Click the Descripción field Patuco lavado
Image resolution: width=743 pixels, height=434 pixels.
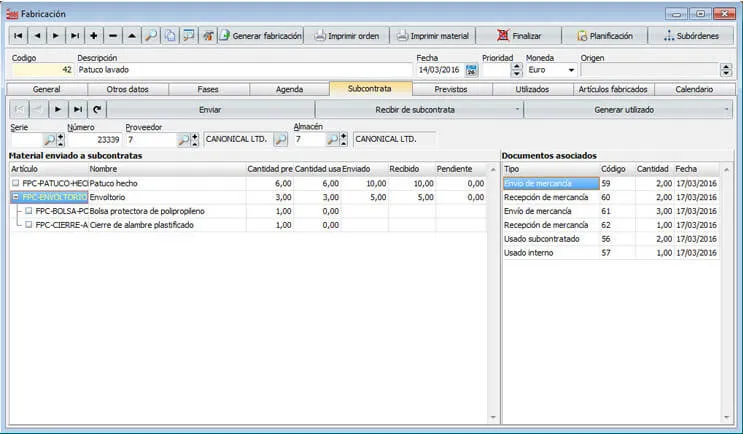pos(244,70)
